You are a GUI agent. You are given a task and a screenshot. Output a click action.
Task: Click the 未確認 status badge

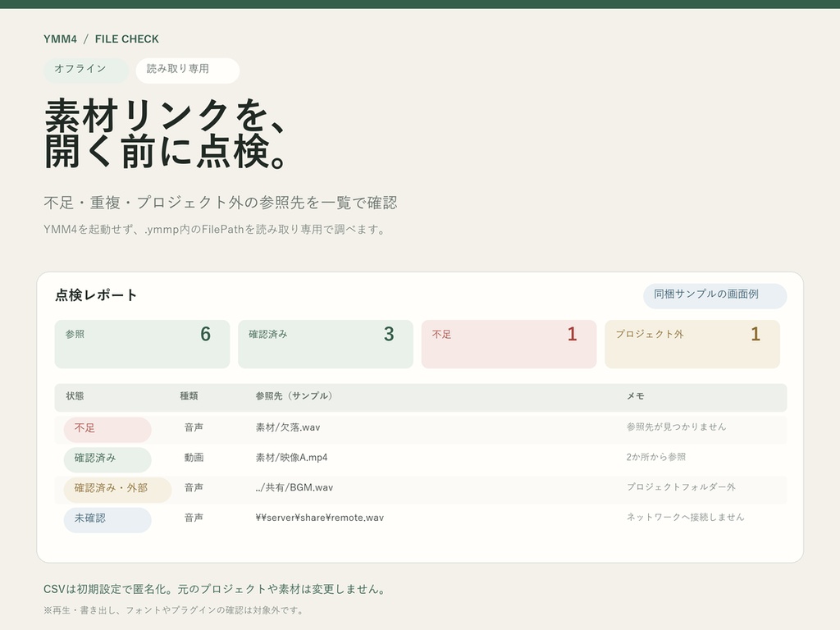click(x=107, y=520)
